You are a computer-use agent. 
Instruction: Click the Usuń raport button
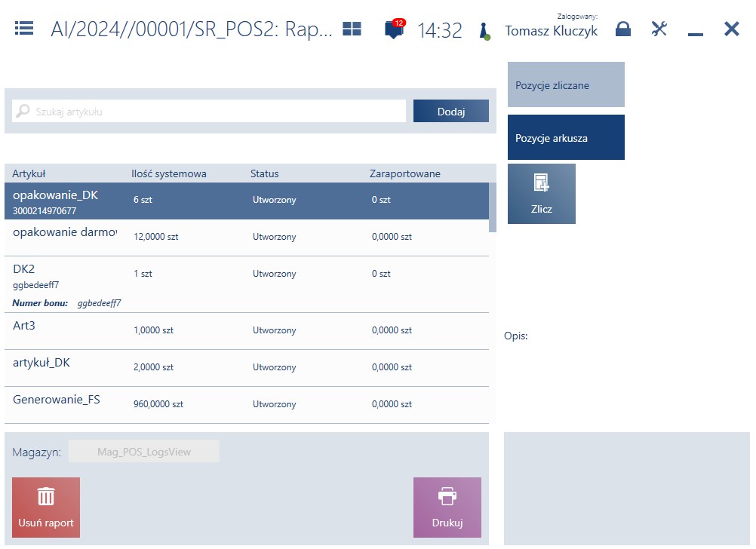coord(46,507)
